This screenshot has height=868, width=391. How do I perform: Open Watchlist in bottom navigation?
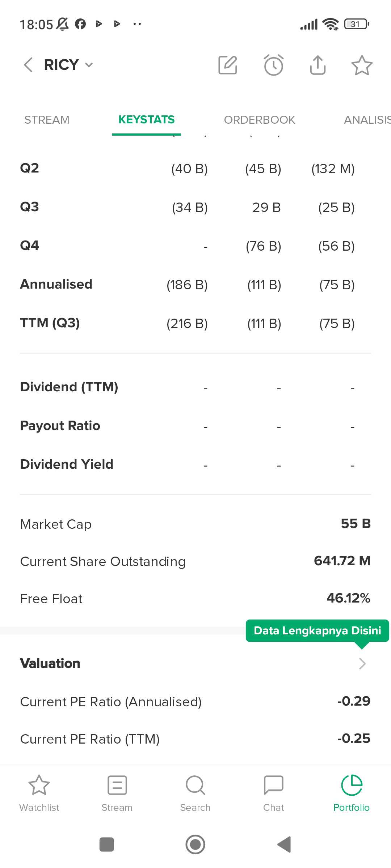coord(39,792)
